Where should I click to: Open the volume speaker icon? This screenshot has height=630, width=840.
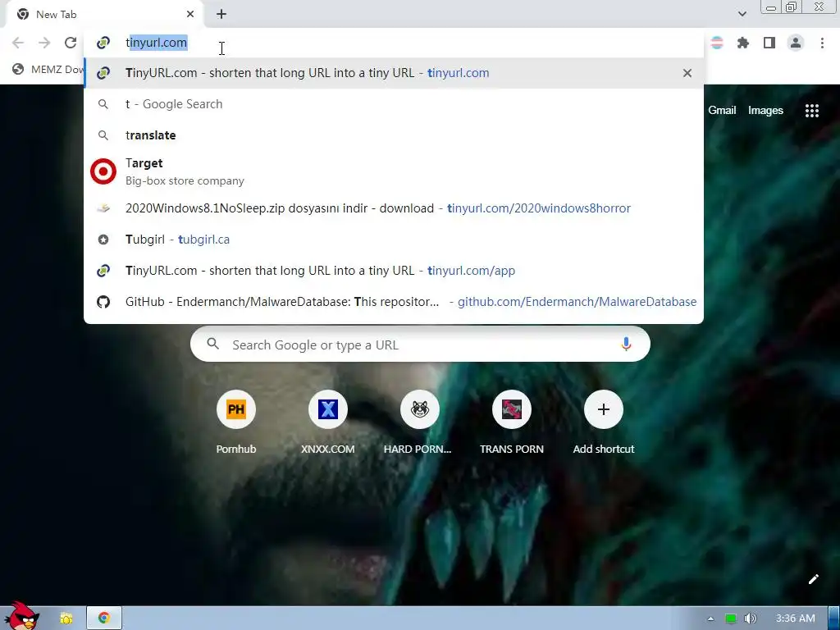[751, 619]
